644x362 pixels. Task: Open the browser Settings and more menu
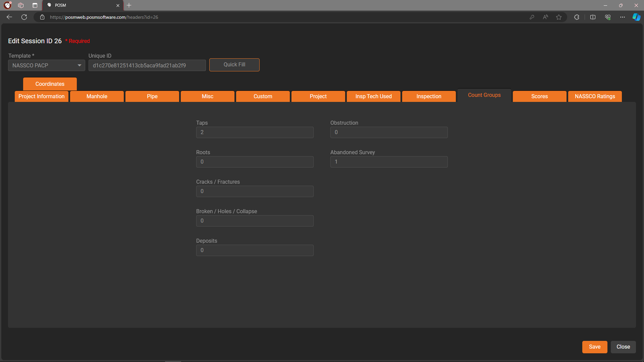(623, 17)
